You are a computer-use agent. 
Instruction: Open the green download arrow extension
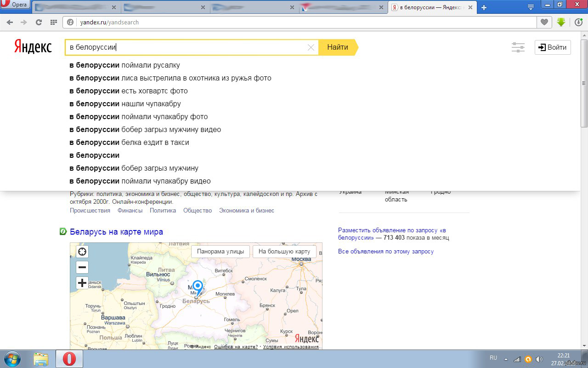pos(561,22)
